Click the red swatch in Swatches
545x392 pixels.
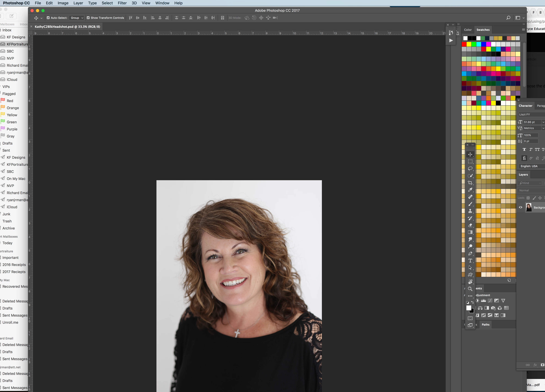tap(464, 44)
